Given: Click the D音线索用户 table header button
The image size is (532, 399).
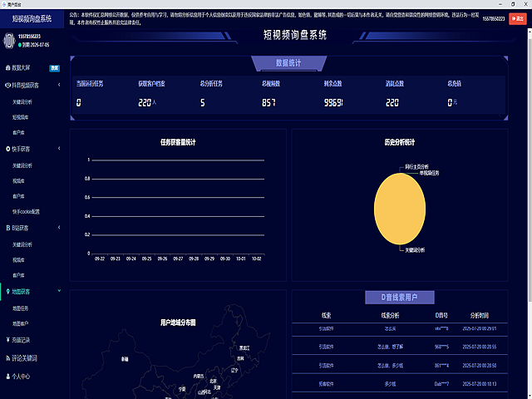Looking at the screenshot, I should (x=399, y=297).
